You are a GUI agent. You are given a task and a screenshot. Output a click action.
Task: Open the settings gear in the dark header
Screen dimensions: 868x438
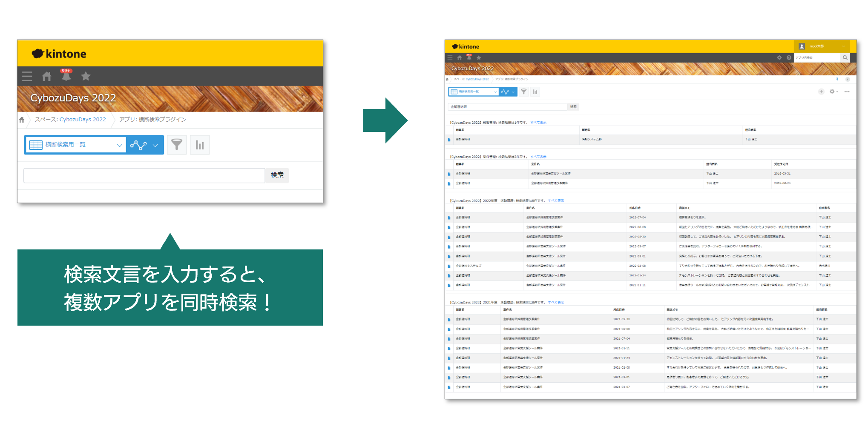point(779,57)
